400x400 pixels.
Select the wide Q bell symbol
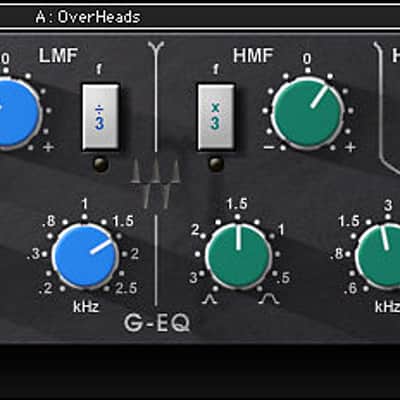[x=270, y=299]
